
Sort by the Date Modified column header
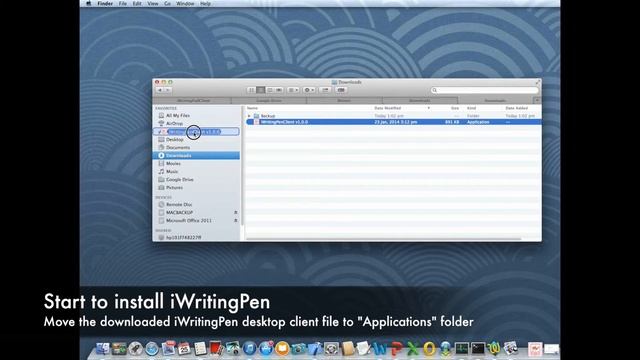coord(387,108)
